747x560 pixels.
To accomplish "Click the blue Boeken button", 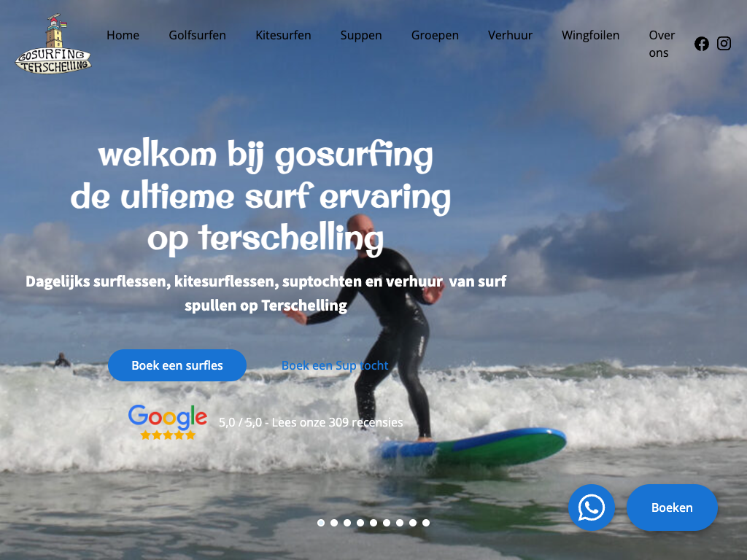I will pyautogui.click(x=672, y=507).
